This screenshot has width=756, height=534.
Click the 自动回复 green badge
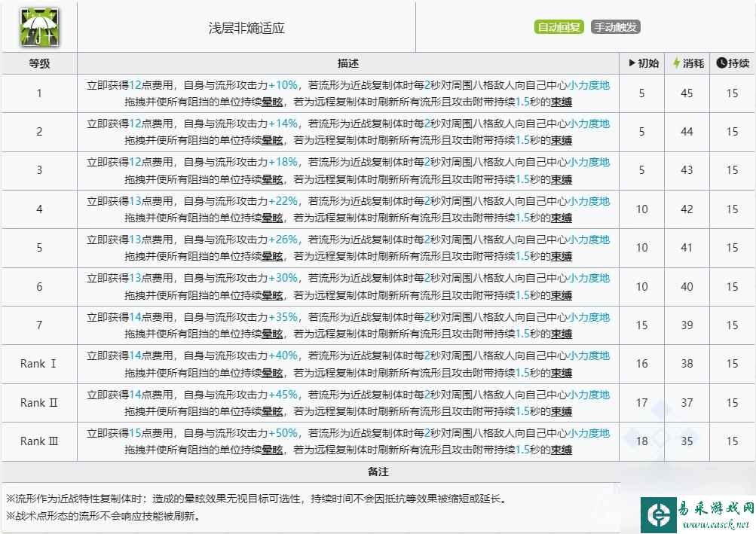click(559, 27)
